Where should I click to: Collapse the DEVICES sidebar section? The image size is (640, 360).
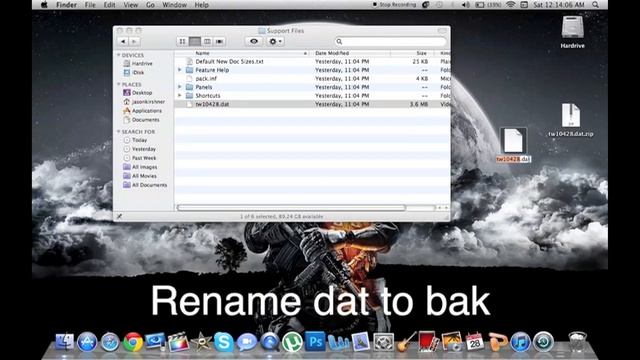(x=118, y=55)
